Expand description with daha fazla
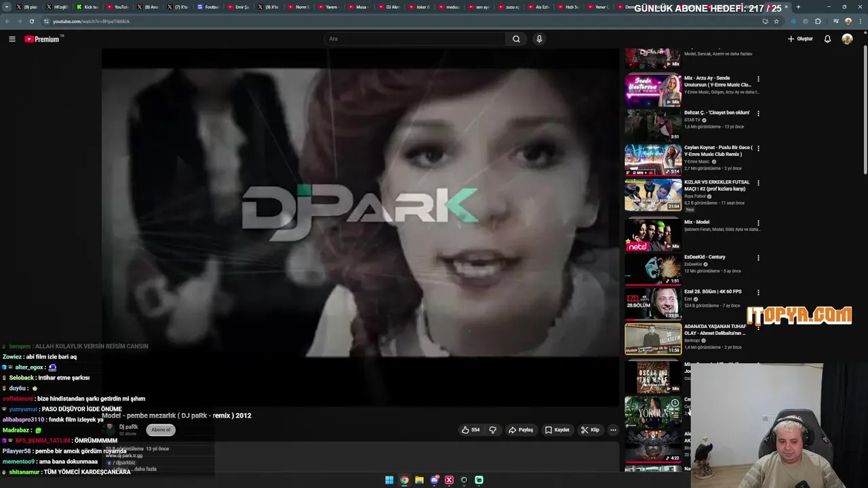This screenshot has height=488, width=868. pos(144,469)
